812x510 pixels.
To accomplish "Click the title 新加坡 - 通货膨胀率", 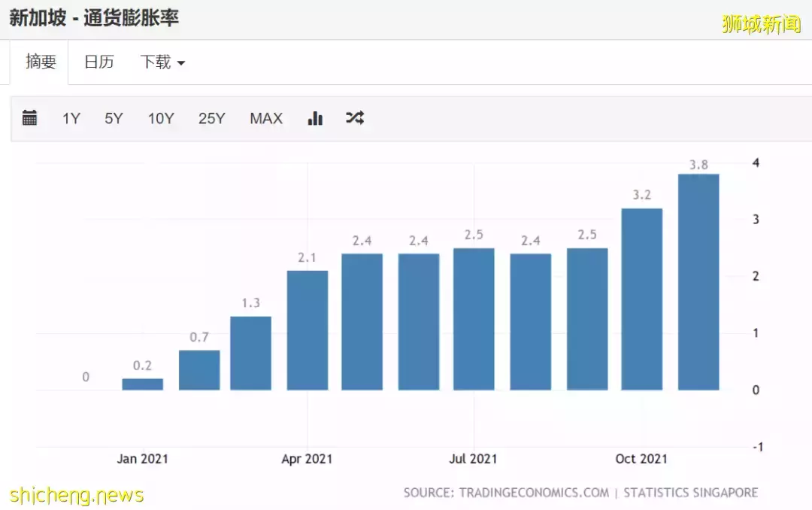I will coord(94,18).
